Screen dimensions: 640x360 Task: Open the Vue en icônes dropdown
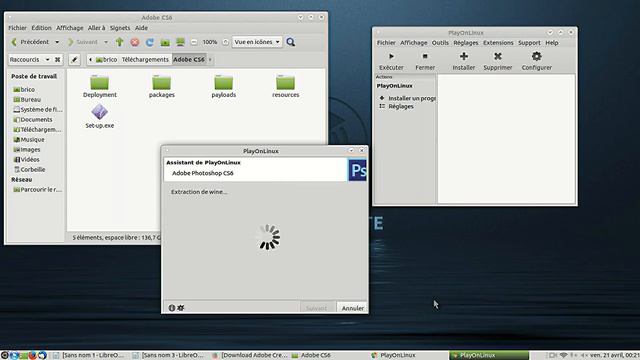click(257, 42)
